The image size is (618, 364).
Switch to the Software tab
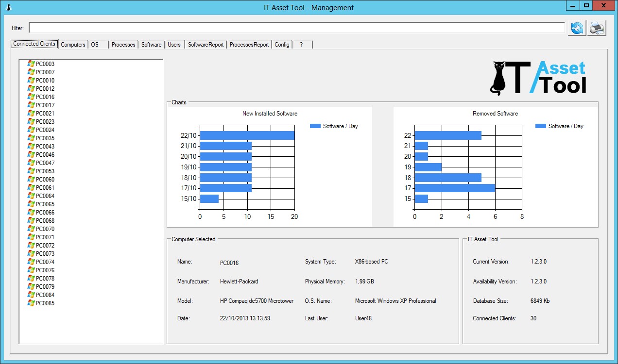151,44
